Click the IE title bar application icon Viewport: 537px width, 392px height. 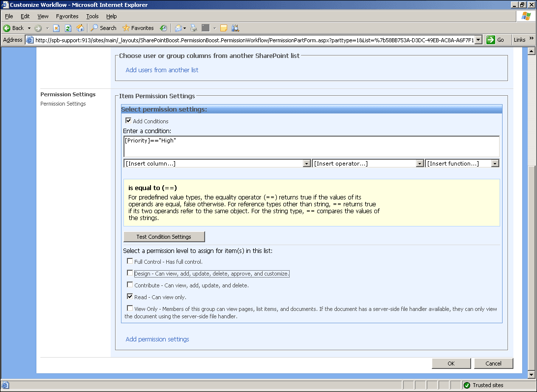tap(5, 5)
